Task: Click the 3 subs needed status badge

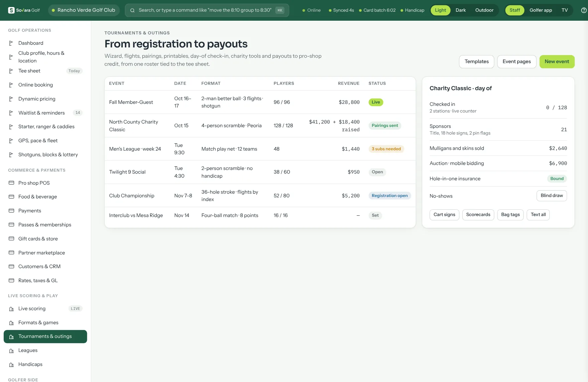Action: [x=386, y=149]
